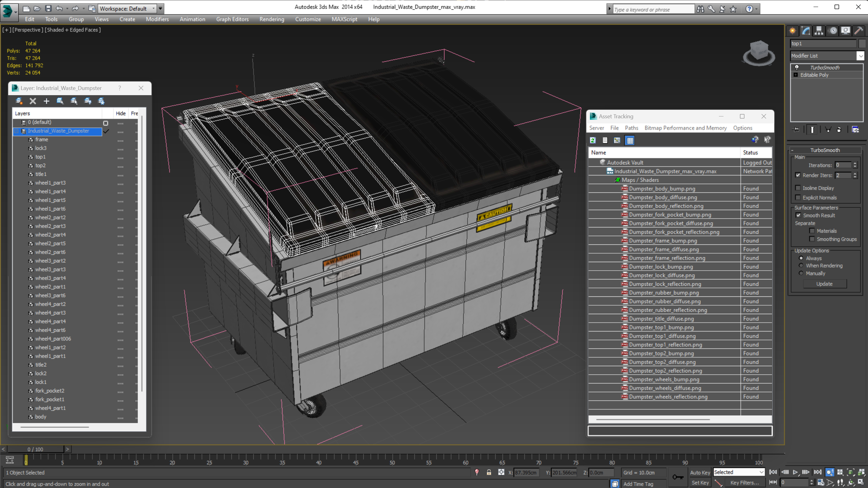Open Bitmap Performance and Memory menu
Image resolution: width=868 pixels, height=488 pixels.
click(x=685, y=128)
